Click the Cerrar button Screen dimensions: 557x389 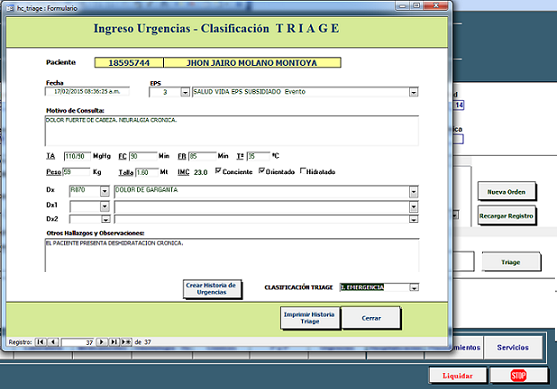tap(371, 318)
